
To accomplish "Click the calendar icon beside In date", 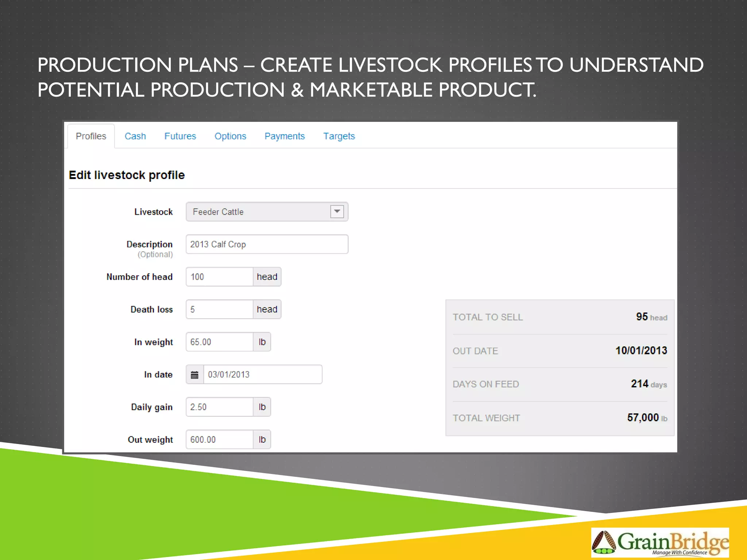I will click(x=195, y=375).
